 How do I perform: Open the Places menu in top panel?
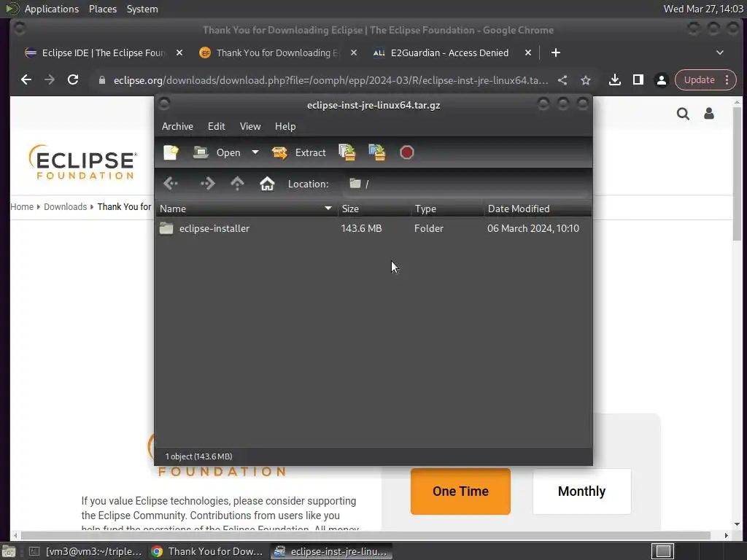102,9
